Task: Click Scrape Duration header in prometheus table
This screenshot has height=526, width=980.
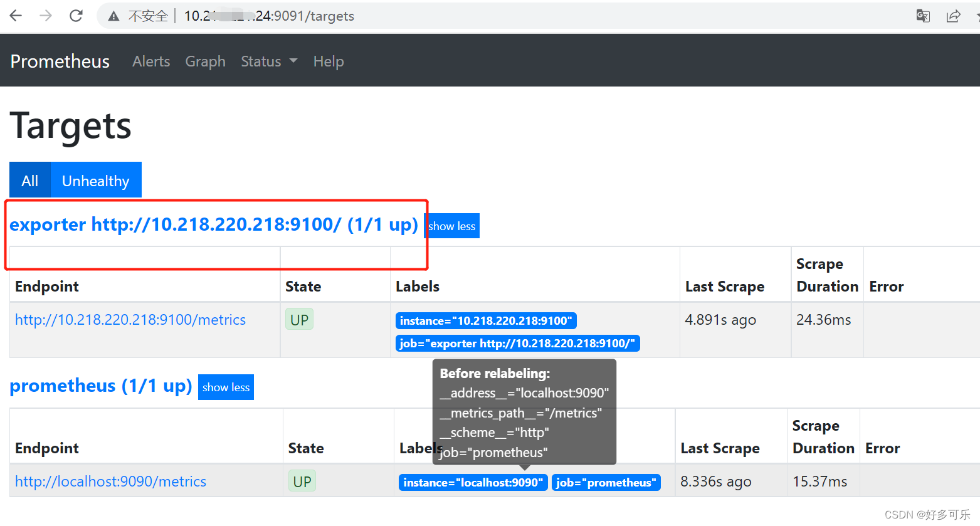Action: coord(823,437)
